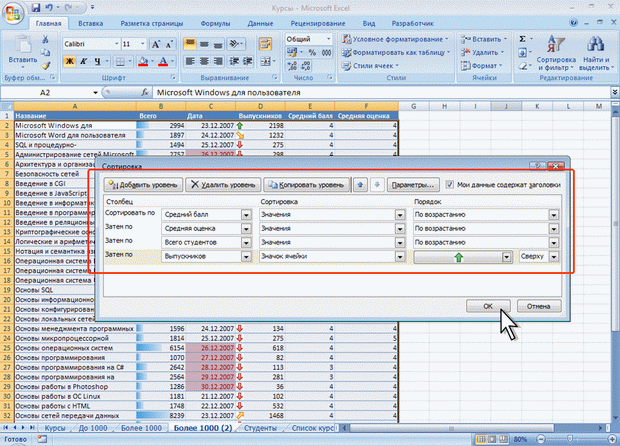Screen dimensions: 620x446
Task: Open Сверху position dropdown
Action: click(554, 257)
